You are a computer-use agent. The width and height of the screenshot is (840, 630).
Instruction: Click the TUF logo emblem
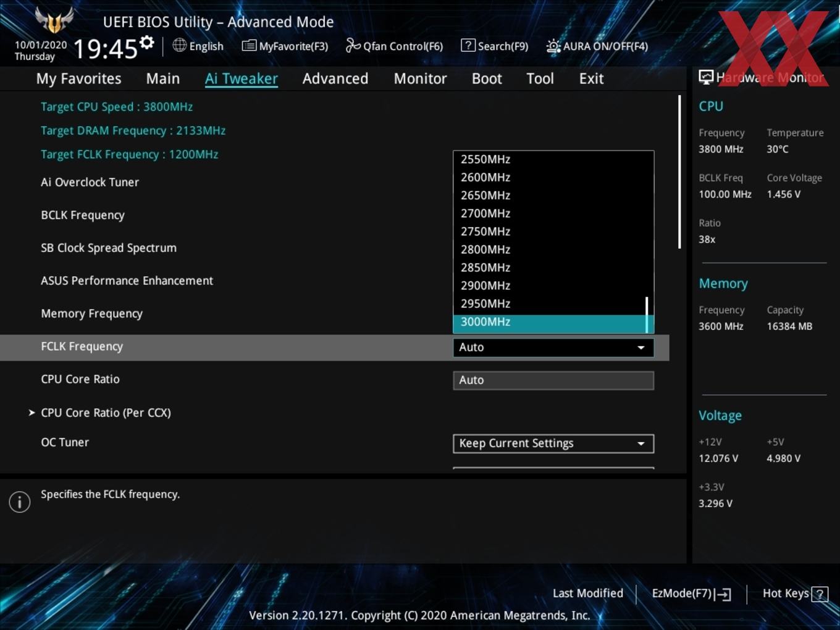pos(54,20)
